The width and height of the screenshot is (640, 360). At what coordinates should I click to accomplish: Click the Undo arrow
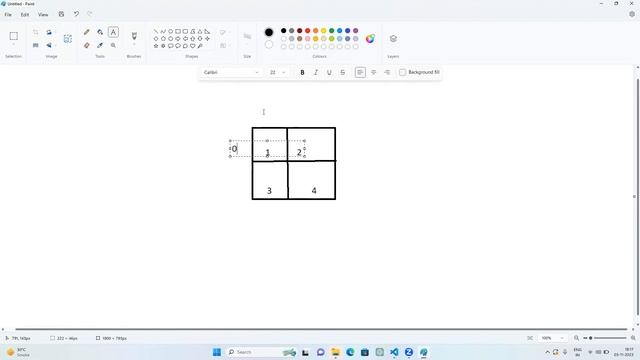(x=76, y=14)
